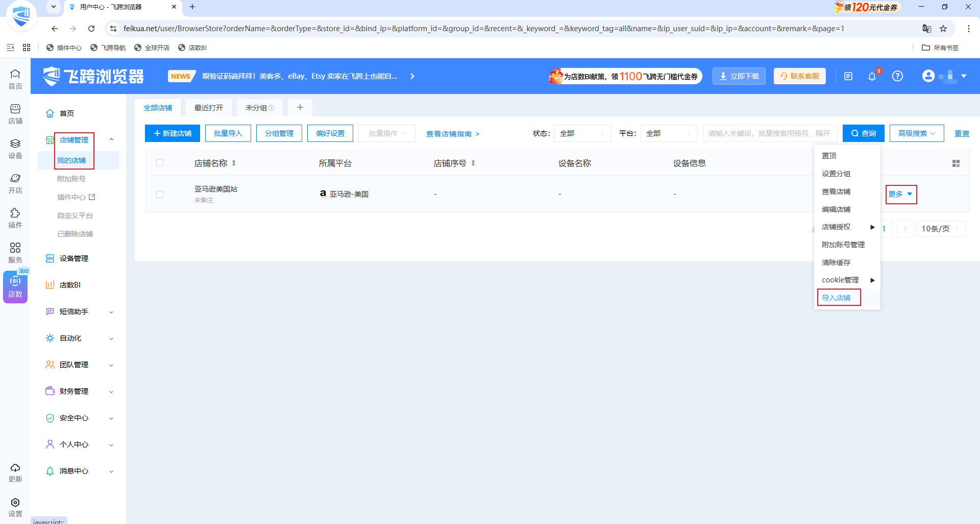Click the 更新 cloud icon in left rail
Image resolution: width=980 pixels, height=524 pixels.
(x=15, y=472)
